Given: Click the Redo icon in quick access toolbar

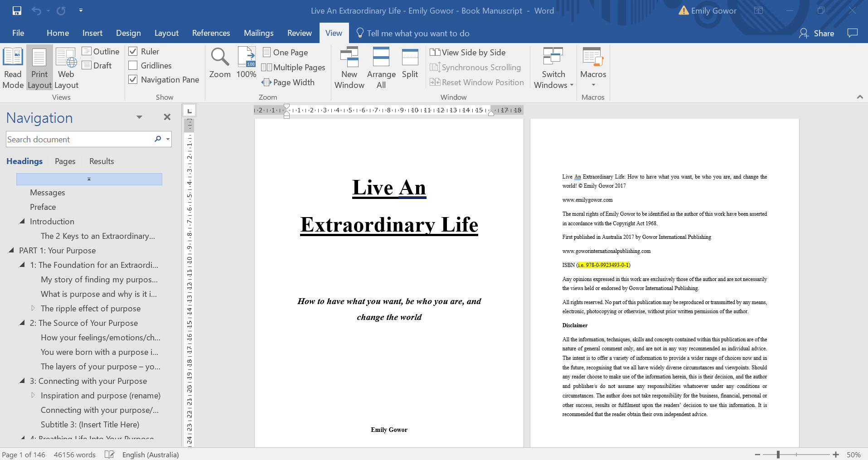Looking at the screenshot, I should 61,10.
